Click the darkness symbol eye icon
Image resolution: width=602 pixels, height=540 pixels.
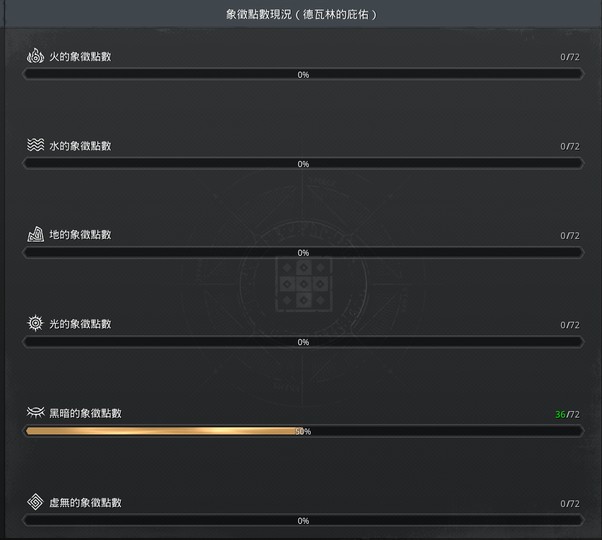pyautogui.click(x=35, y=412)
